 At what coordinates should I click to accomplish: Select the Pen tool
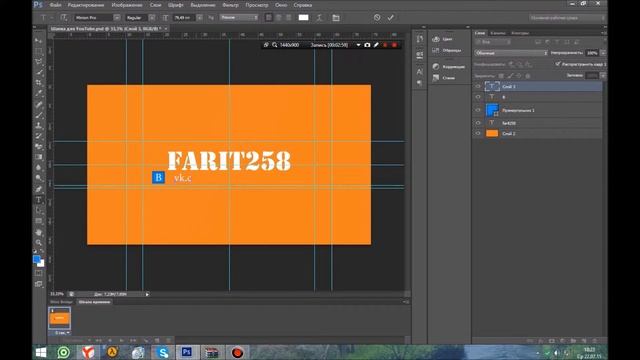coord(39,189)
